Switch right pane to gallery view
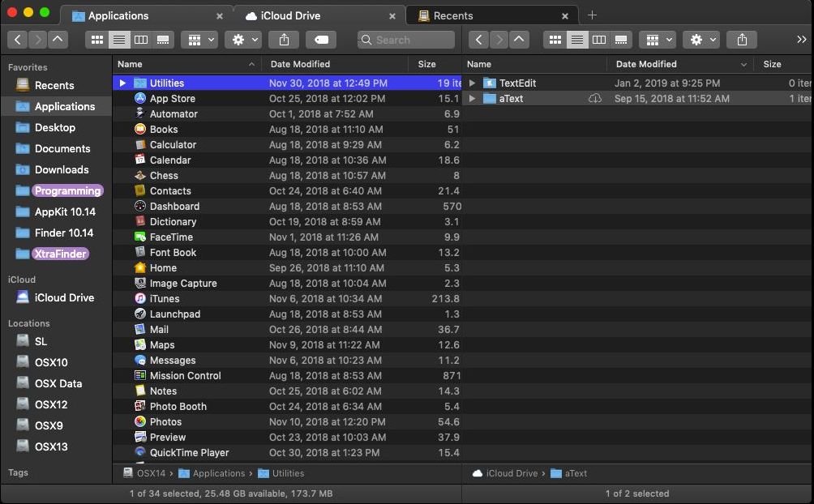 pyautogui.click(x=620, y=40)
